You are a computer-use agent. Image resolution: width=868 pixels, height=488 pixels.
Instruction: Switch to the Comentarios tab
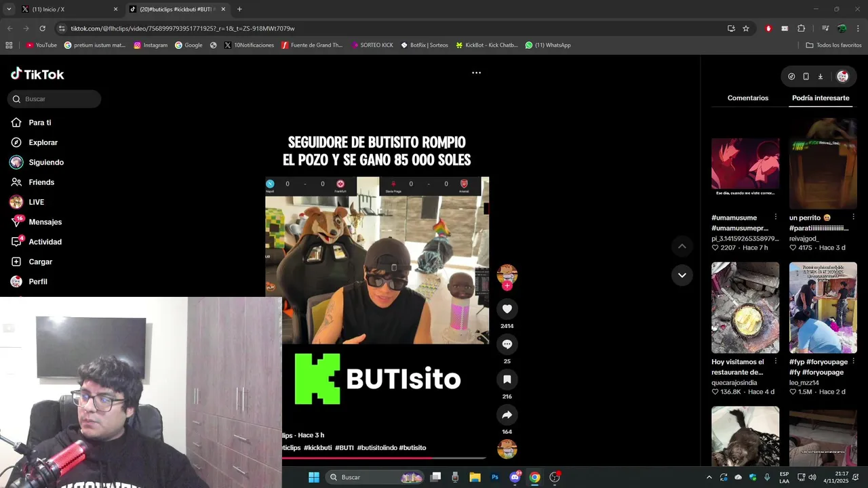748,98
